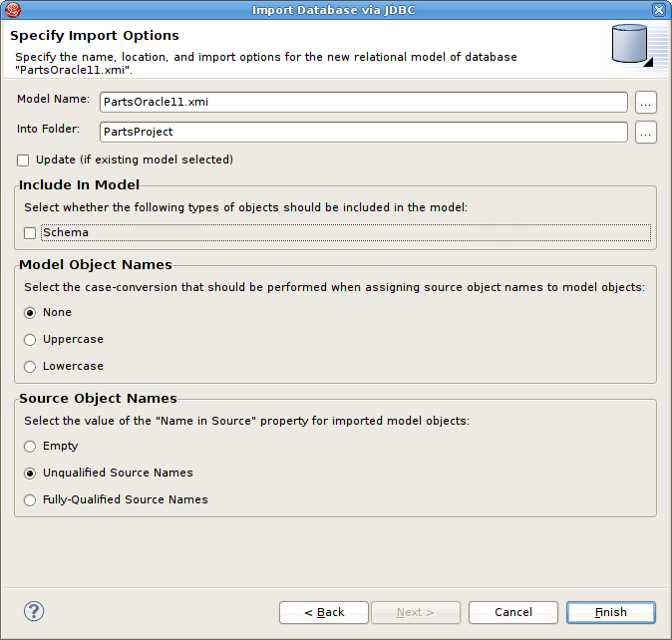Viewport: 672px width, 640px height.
Task: Close the Import Database dialog window
Action: 659,10
